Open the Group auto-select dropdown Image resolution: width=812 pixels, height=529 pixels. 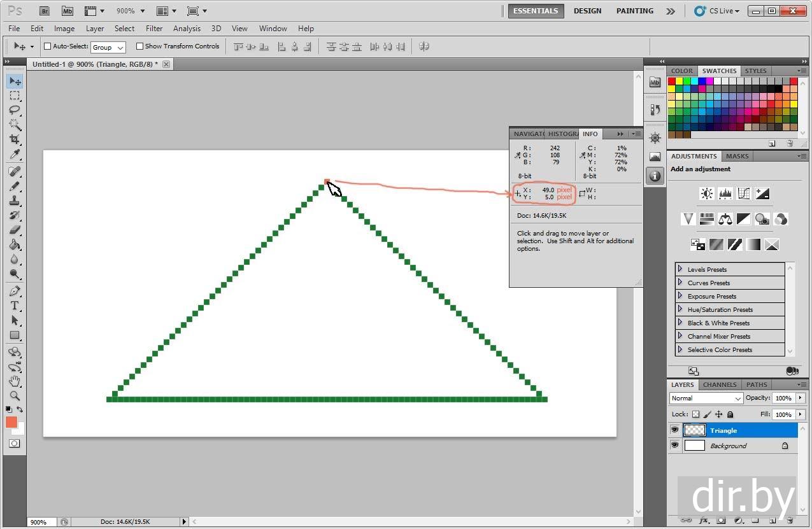click(108, 47)
